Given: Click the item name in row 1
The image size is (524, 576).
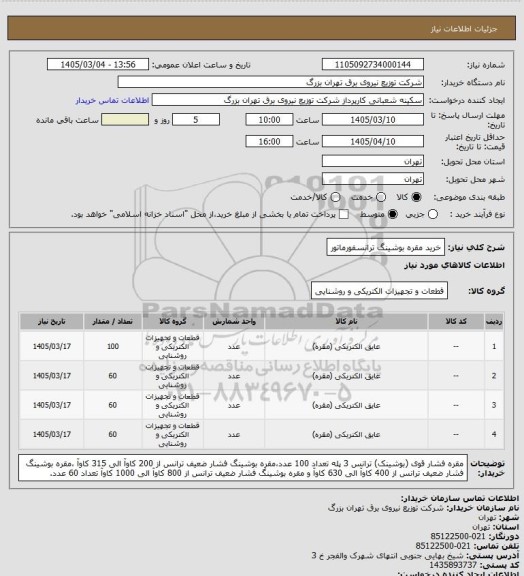Looking at the screenshot, I should tap(346, 346).
